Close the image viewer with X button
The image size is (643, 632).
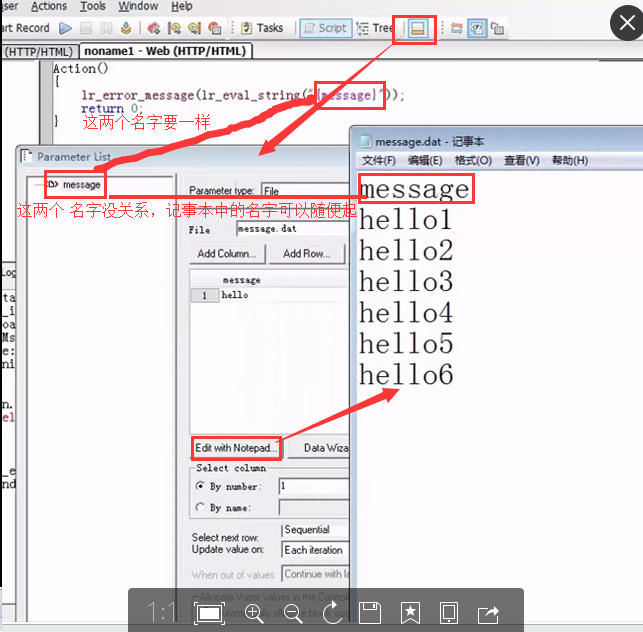[x=627, y=23]
